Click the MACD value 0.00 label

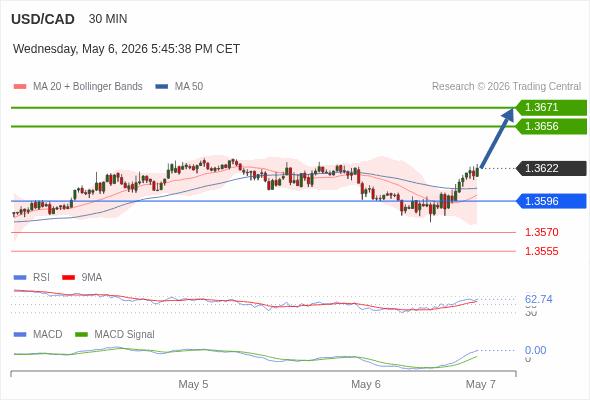pos(535,350)
